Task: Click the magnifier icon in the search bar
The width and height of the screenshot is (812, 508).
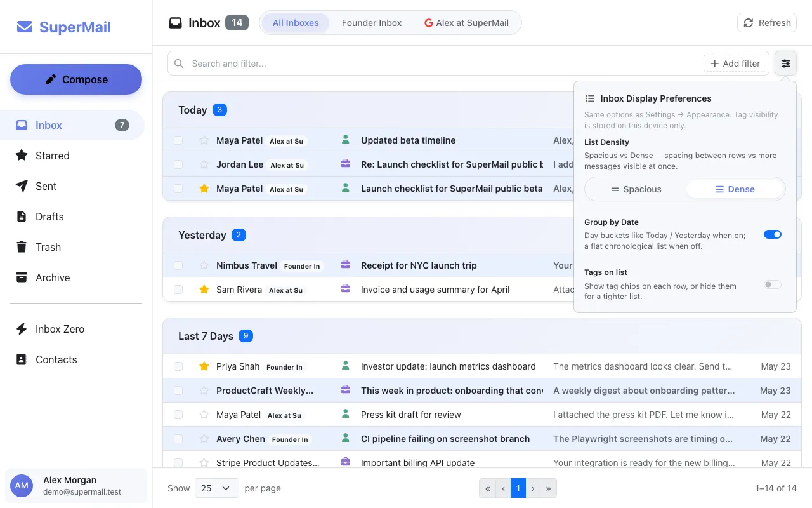Action: point(179,63)
